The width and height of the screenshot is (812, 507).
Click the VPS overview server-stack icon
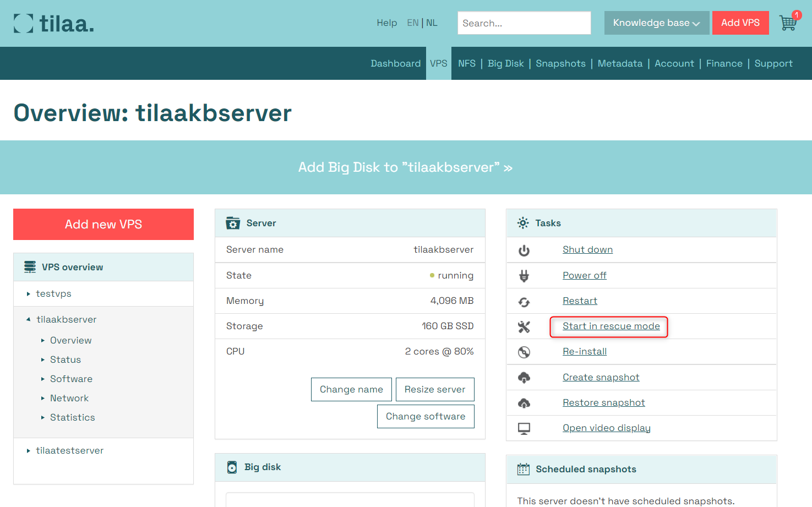pos(30,267)
